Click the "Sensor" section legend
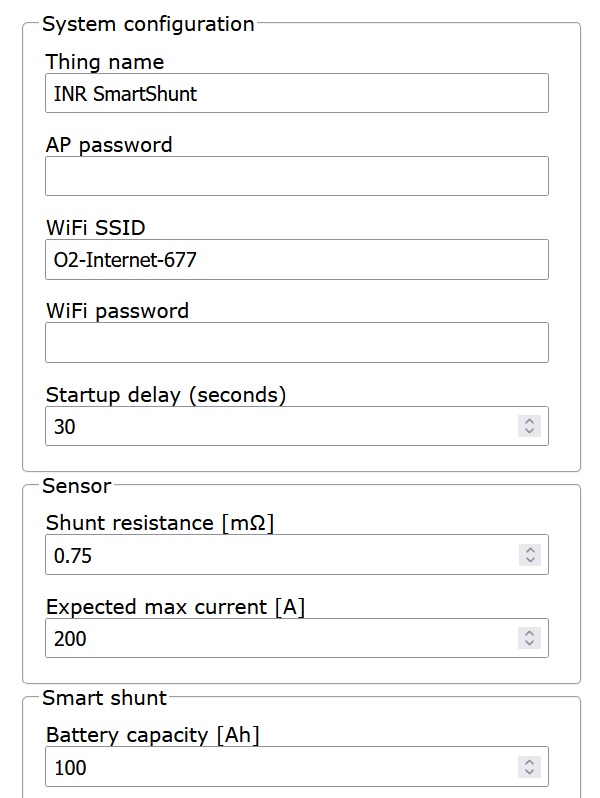This screenshot has height=798, width=600. (76, 486)
